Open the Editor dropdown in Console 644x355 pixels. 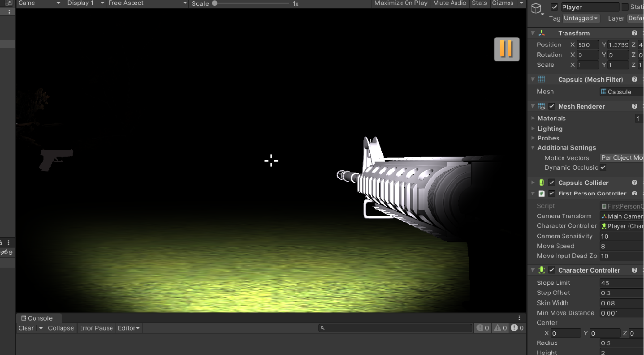[129, 328]
